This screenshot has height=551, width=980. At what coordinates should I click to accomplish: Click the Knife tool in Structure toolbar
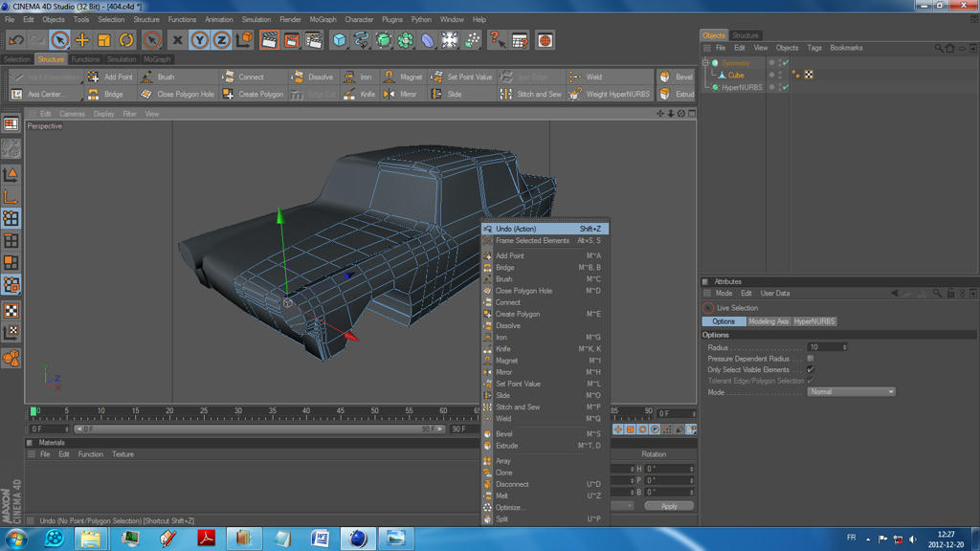click(x=361, y=95)
